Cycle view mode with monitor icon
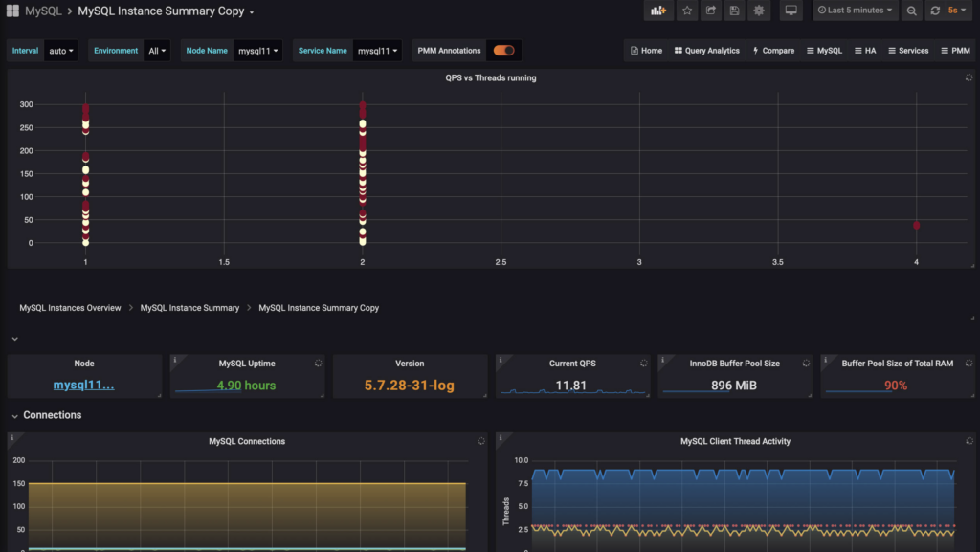This screenshot has width=980, height=552. [x=791, y=11]
